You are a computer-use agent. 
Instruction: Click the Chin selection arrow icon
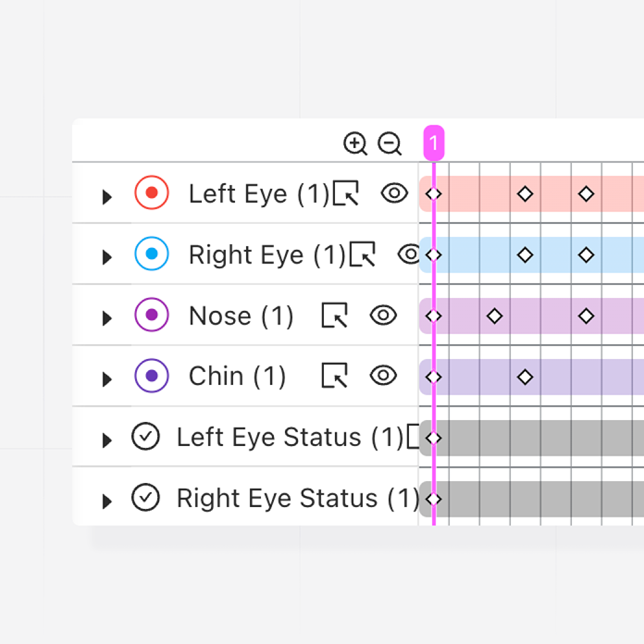click(334, 376)
